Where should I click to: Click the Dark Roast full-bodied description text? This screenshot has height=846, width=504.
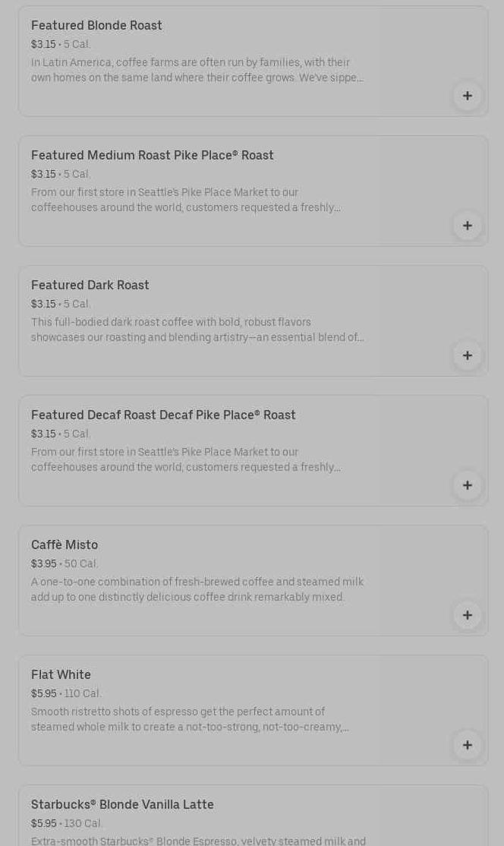[x=197, y=330]
